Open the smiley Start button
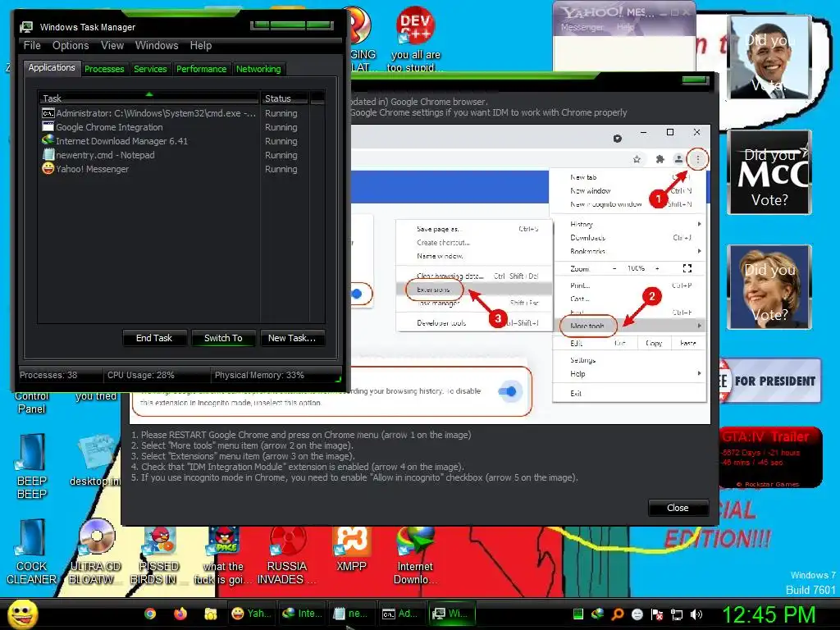Image resolution: width=840 pixels, height=630 pixels. 22,614
